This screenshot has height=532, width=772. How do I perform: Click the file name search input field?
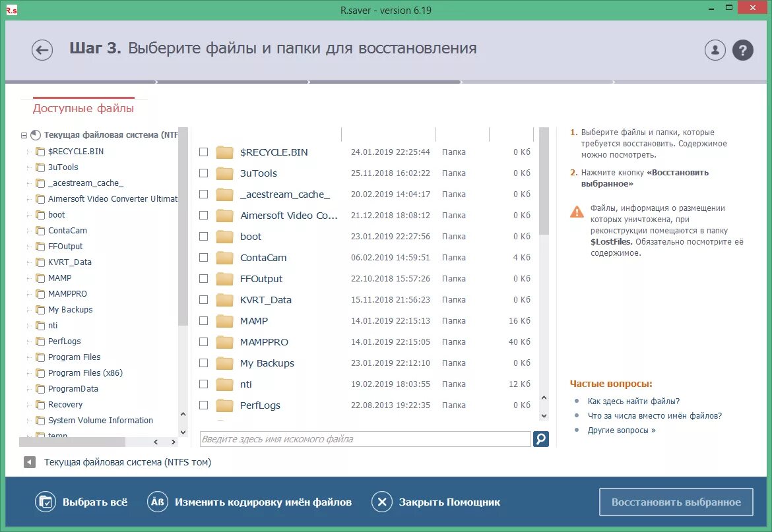coord(365,439)
